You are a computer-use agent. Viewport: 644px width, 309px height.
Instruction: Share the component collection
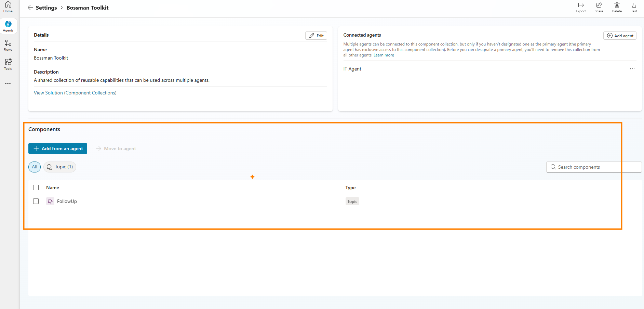tap(599, 7)
